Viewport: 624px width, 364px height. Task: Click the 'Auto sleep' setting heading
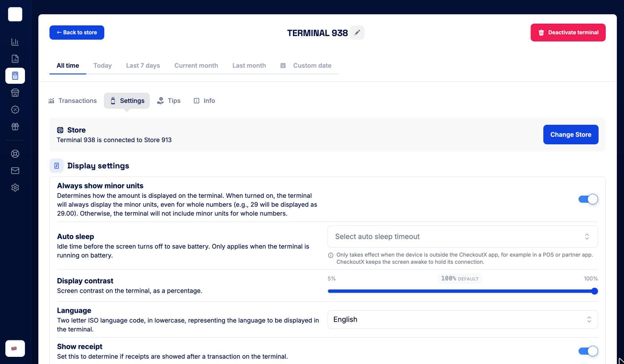click(75, 237)
